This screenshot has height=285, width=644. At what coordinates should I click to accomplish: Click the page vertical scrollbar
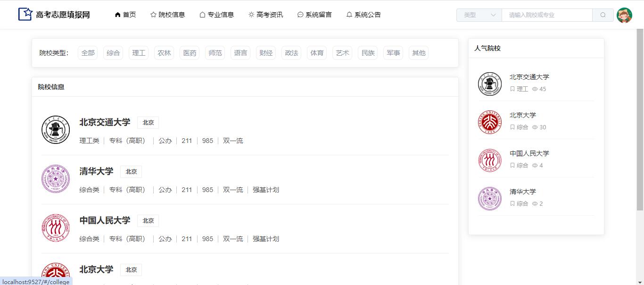640,119
